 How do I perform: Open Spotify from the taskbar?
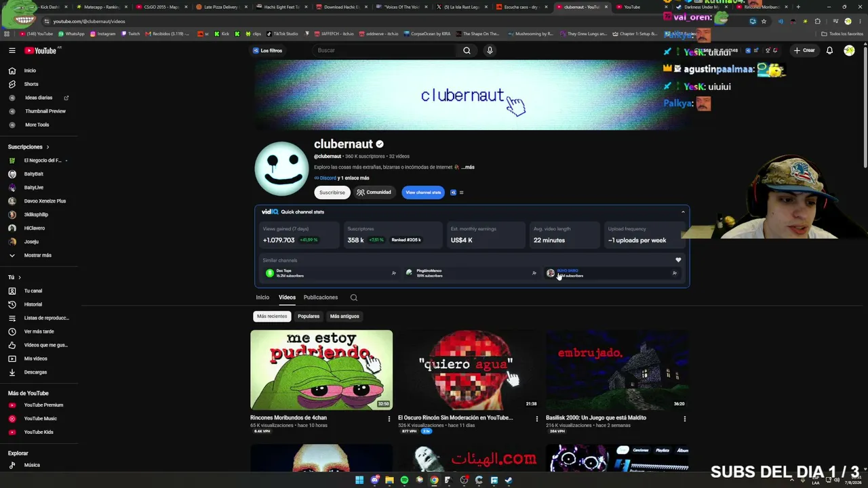(404, 481)
